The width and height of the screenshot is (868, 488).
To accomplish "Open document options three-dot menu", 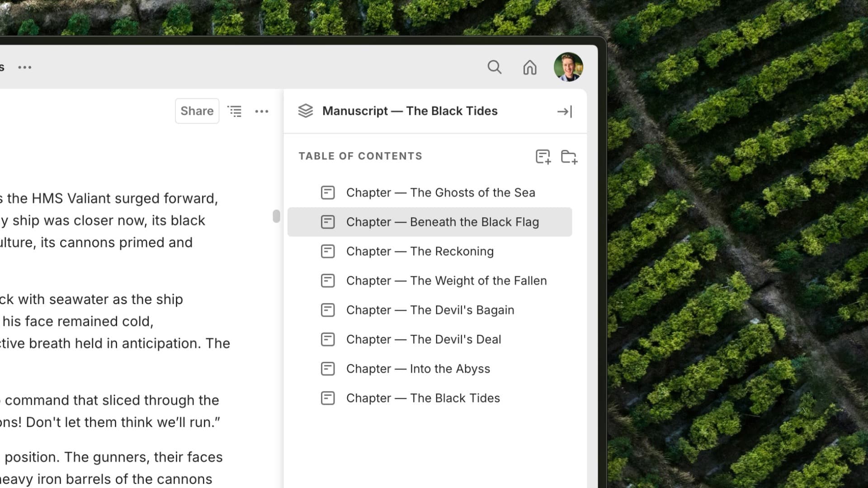I will click(x=262, y=111).
